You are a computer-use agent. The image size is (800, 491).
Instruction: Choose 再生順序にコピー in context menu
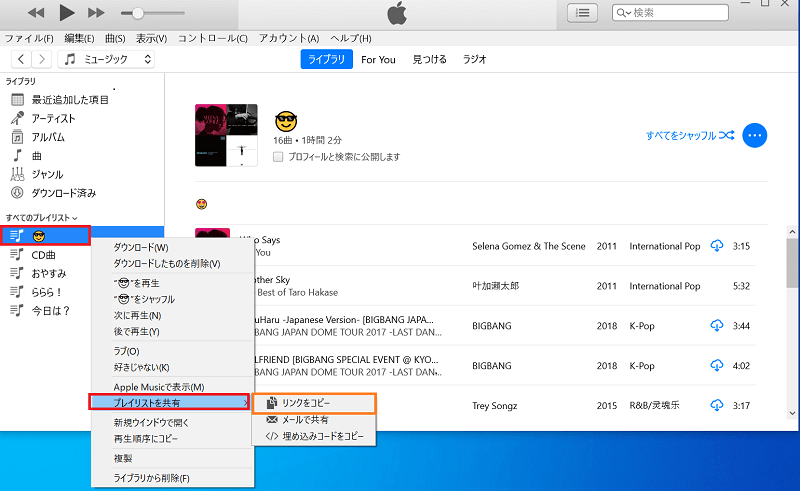(172, 438)
